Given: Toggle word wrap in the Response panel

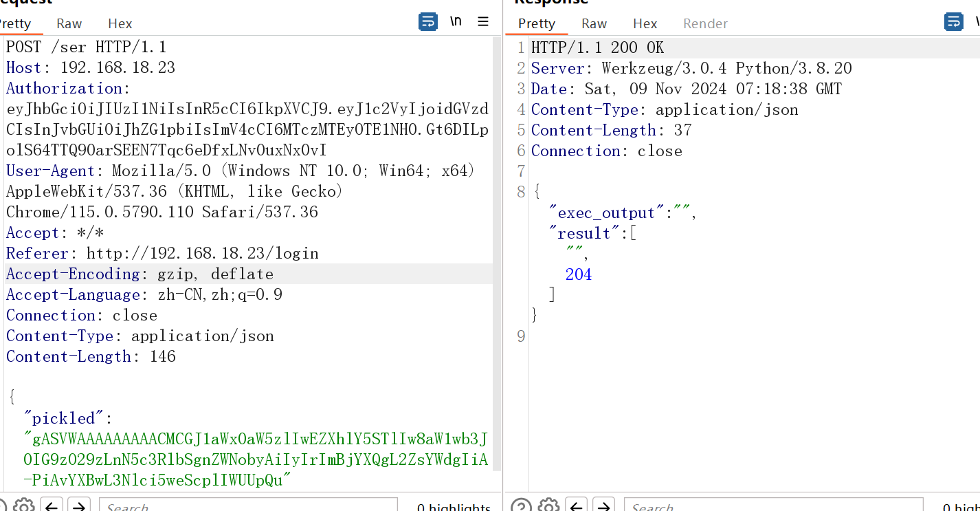Looking at the screenshot, I should pyautogui.click(x=954, y=22).
